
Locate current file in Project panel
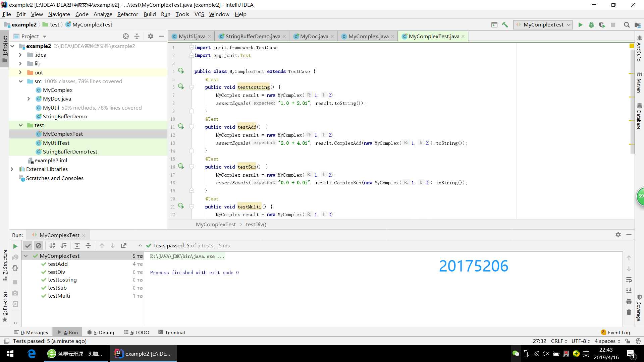click(x=126, y=36)
